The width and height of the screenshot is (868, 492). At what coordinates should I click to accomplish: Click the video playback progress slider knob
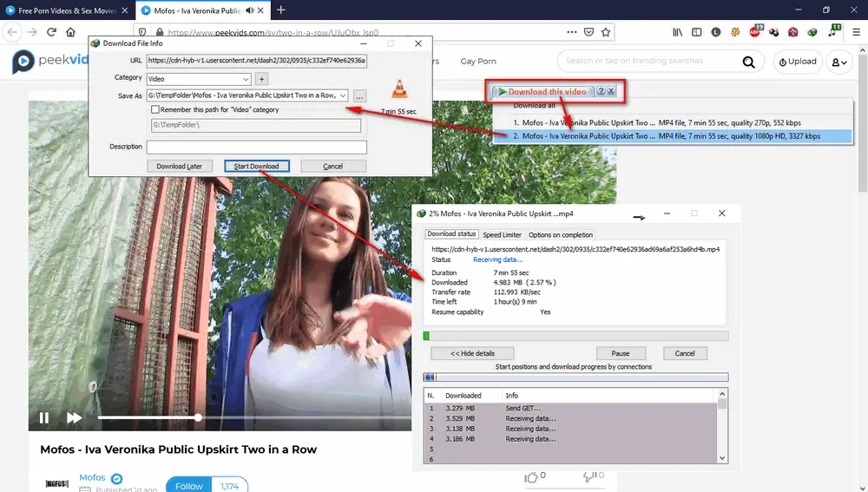point(198,418)
